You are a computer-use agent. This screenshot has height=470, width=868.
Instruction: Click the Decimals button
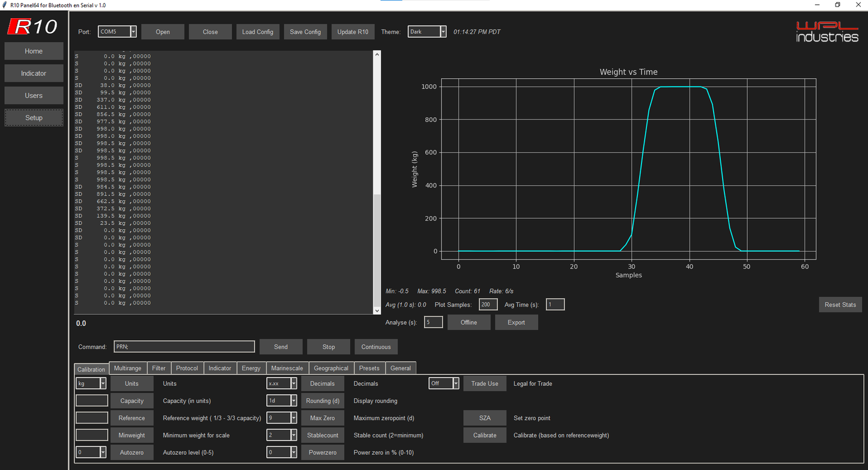click(323, 383)
